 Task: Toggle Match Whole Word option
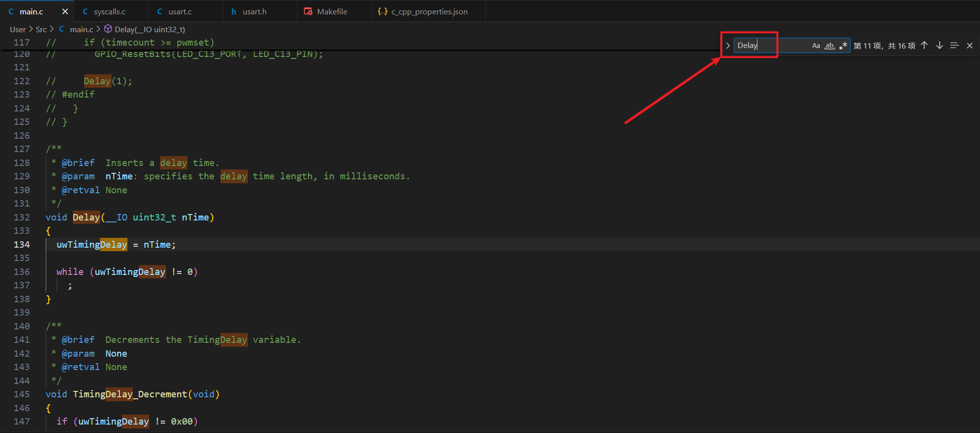(x=829, y=46)
